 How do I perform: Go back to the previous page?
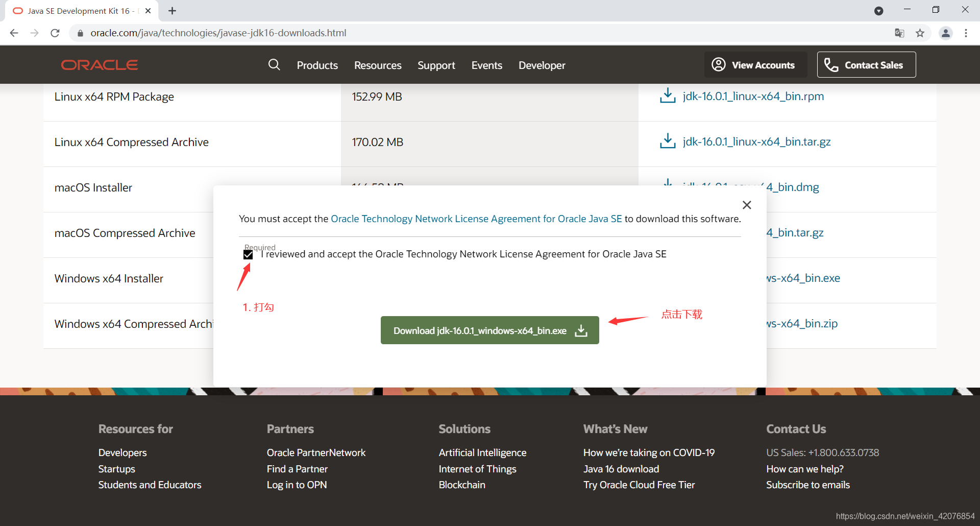click(14, 33)
